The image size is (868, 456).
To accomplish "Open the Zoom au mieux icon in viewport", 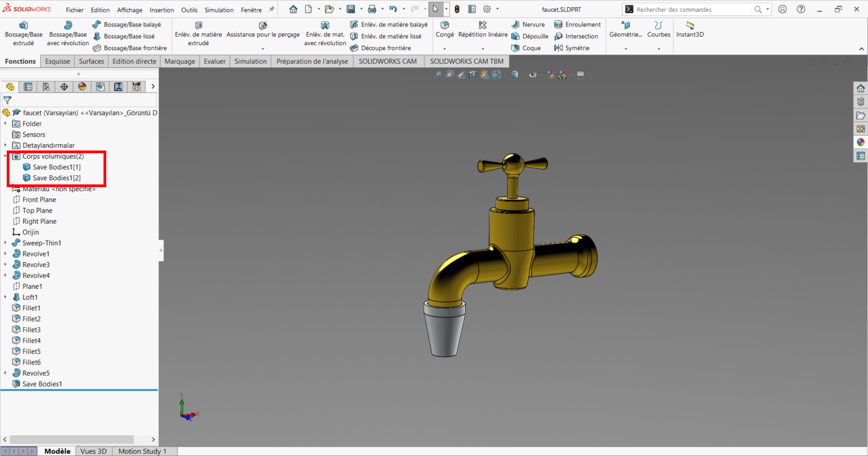I will point(438,74).
